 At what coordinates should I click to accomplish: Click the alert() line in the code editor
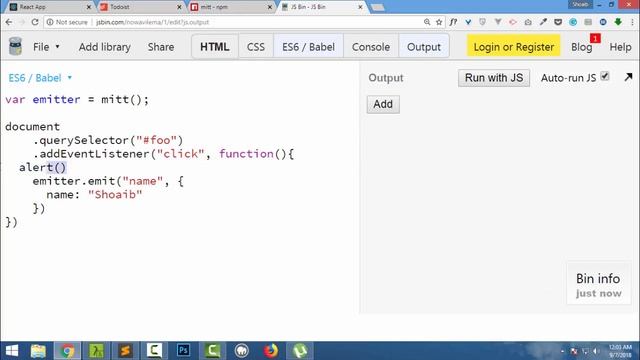click(42, 167)
